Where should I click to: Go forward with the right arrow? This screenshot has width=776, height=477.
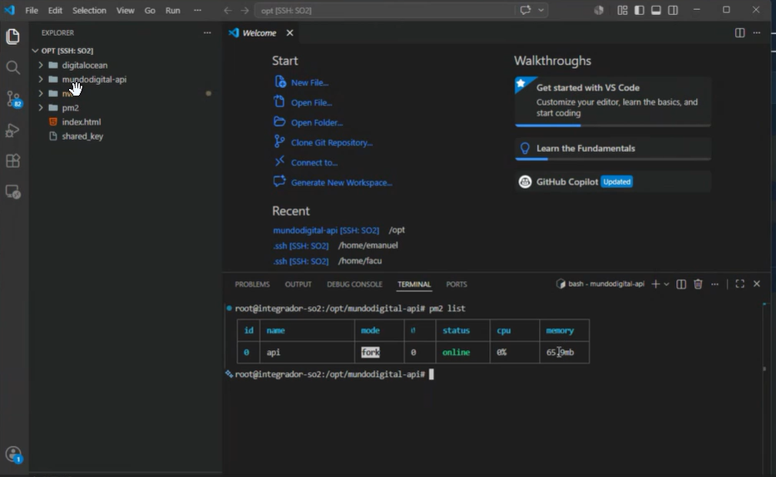pyautogui.click(x=244, y=10)
